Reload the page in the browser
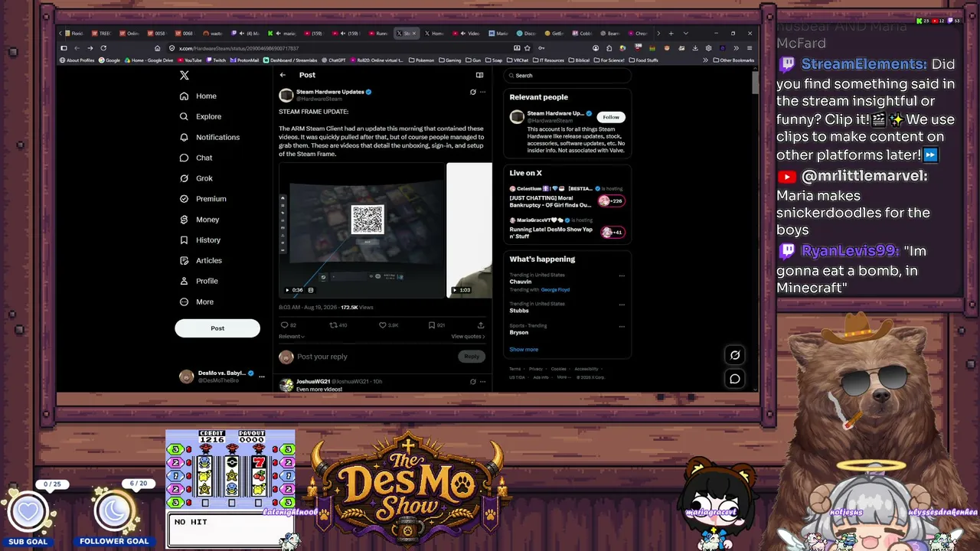Screen dimensions: 980x551 click(103, 48)
